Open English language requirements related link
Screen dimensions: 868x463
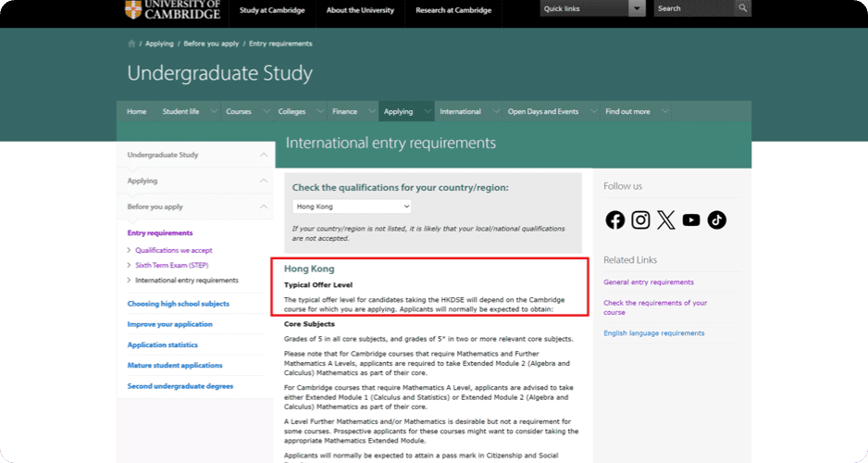click(x=654, y=332)
